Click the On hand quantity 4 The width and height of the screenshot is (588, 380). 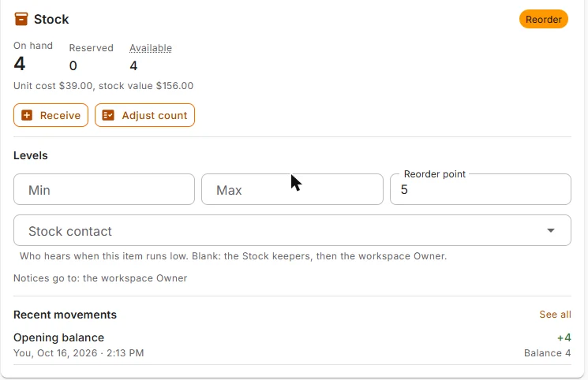[20, 63]
